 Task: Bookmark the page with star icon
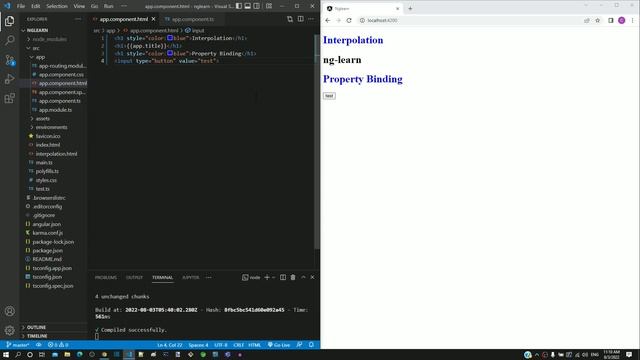598,20
